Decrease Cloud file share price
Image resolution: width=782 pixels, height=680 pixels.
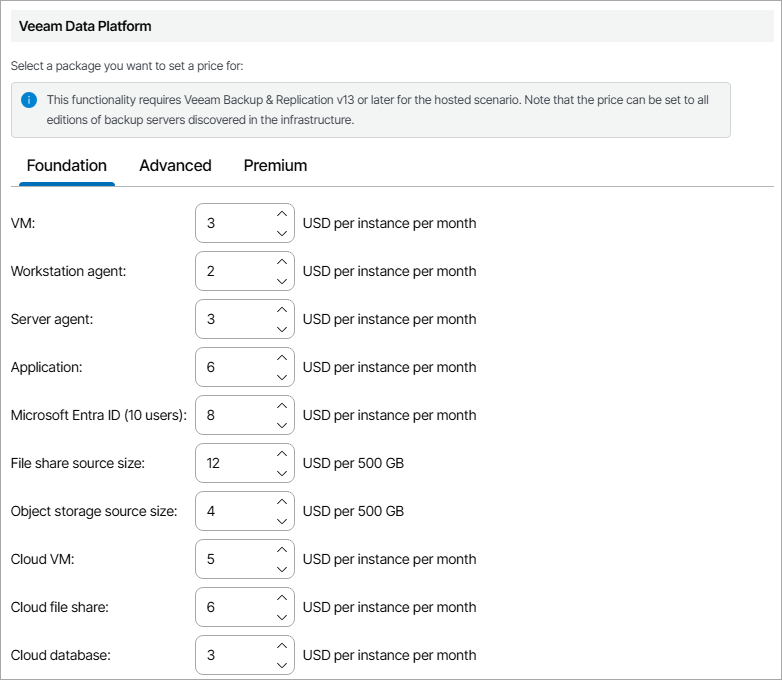pos(281,618)
